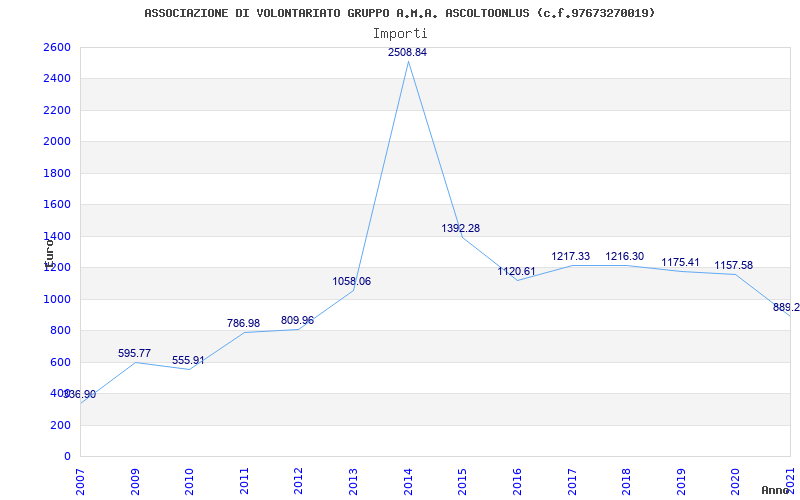The width and height of the screenshot is (800, 500).
Task: Click the data label 1058.06
Action: click(x=352, y=282)
